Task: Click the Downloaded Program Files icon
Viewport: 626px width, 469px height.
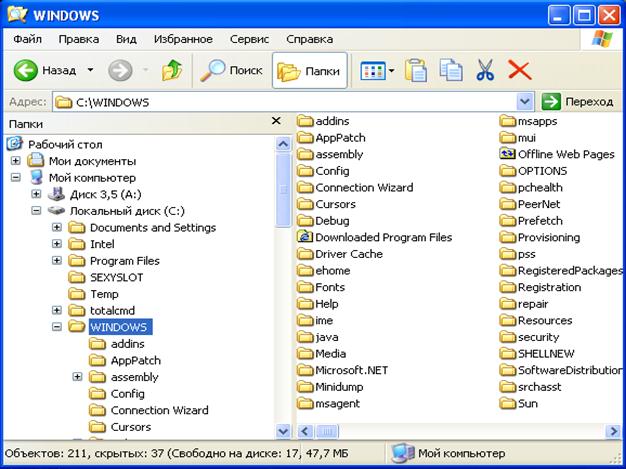Action: pos(305,237)
